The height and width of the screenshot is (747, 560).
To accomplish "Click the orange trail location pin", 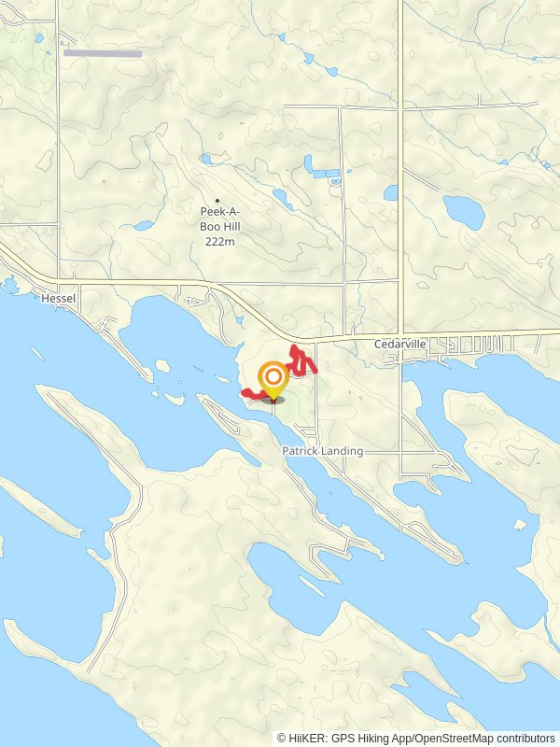I will 273,381.
